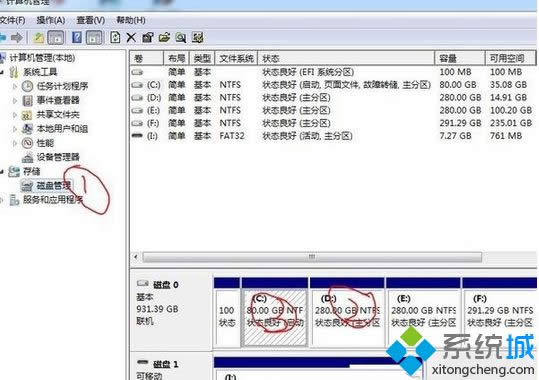
Task: Click the removable drive icon of (I:) row
Action: [x=137, y=136]
